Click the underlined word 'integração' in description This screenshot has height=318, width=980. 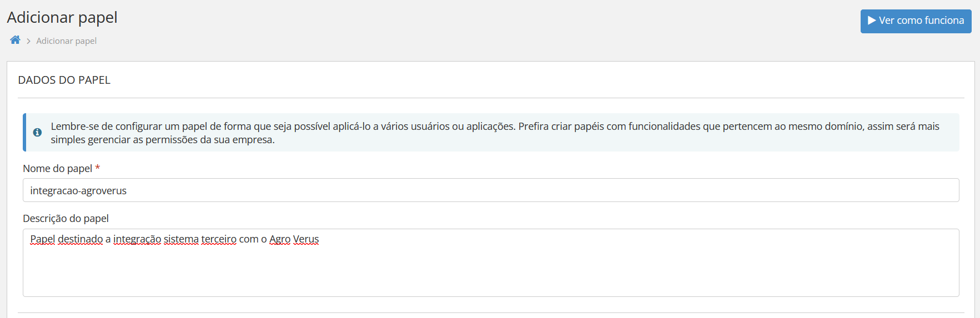click(x=137, y=239)
